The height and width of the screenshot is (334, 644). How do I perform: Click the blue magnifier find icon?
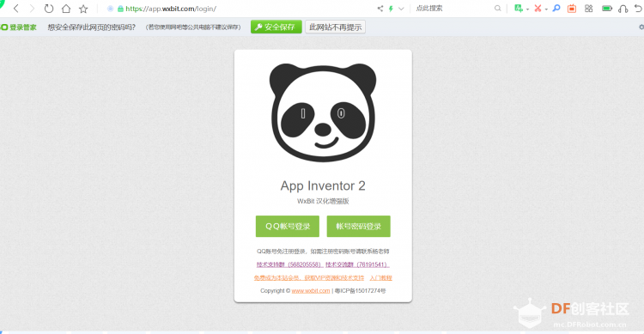pyautogui.click(x=556, y=9)
